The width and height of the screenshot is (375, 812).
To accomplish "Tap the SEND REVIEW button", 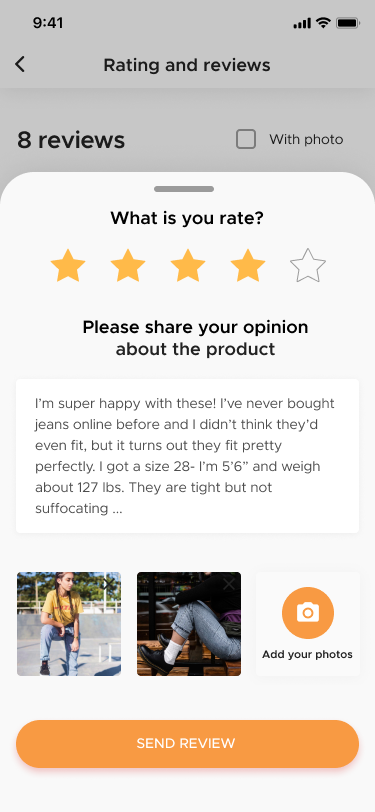I will (188, 744).
